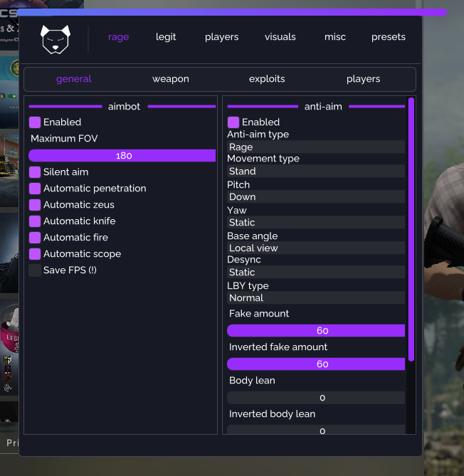Enable the Save FPS (!) checkbox
The image size is (464, 476).
(35, 270)
